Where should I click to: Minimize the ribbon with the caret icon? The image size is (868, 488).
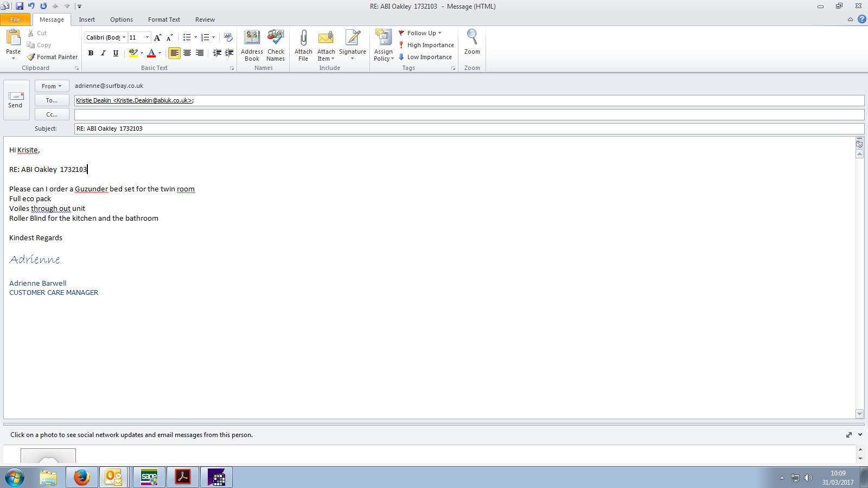point(850,20)
